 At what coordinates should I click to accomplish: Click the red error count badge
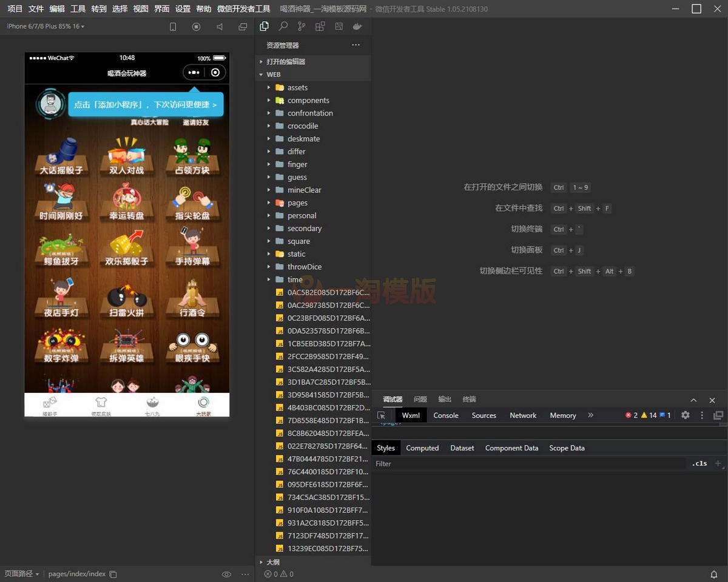click(631, 415)
